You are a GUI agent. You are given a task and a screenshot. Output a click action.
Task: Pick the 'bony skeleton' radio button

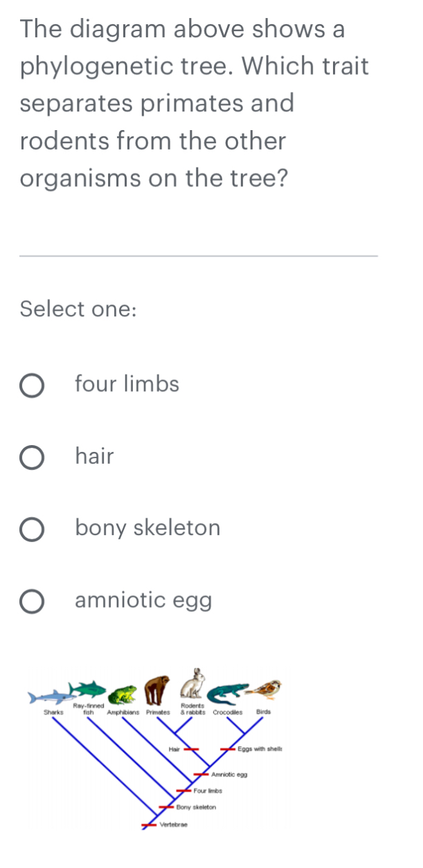pyautogui.click(x=30, y=529)
